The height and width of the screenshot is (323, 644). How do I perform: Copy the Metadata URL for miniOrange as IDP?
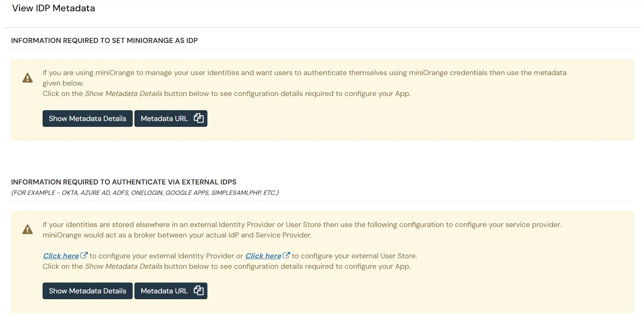pos(171,118)
